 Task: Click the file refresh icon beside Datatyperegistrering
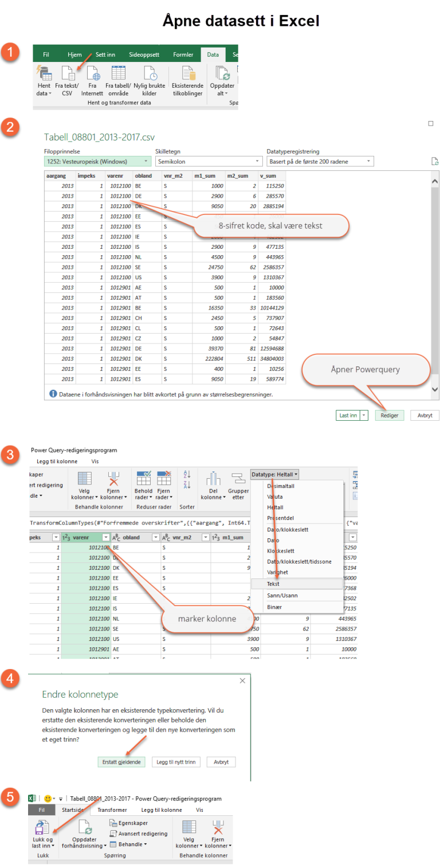[x=435, y=162]
